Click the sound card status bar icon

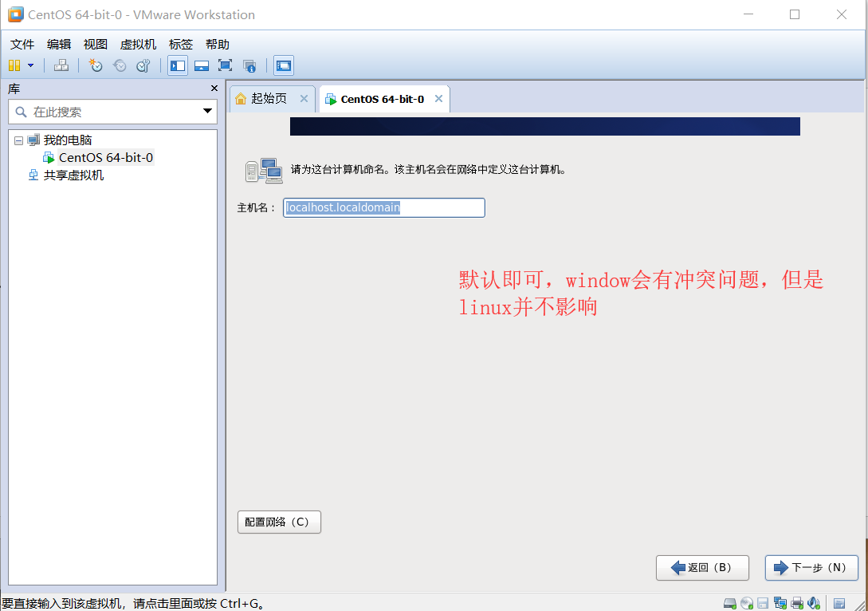pos(814,603)
